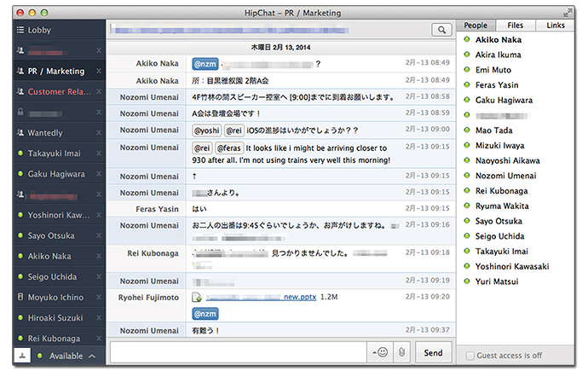Screen dimensions: 588x371
Task: Open chat with Moyuko Ichino in sidebar
Action: pyautogui.click(x=59, y=297)
